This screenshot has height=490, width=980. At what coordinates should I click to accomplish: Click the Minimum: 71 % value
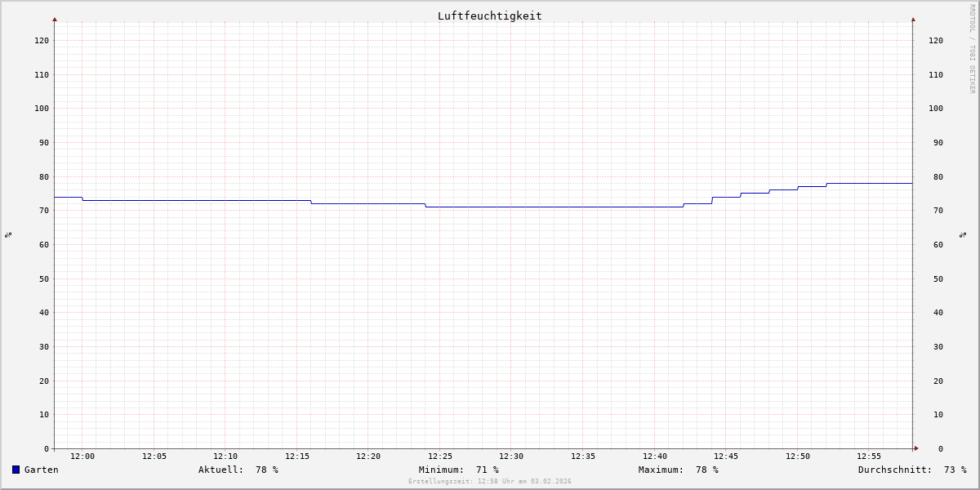459,470
